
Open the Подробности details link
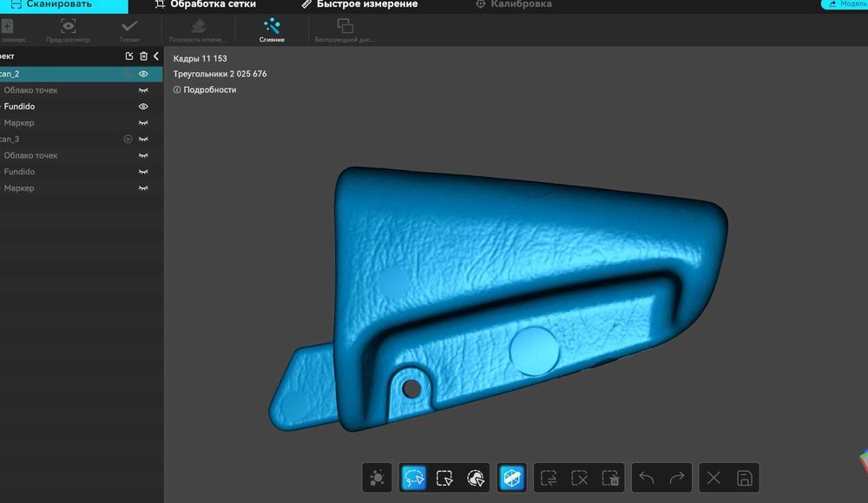pyautogui.click(x=210, y=89)
